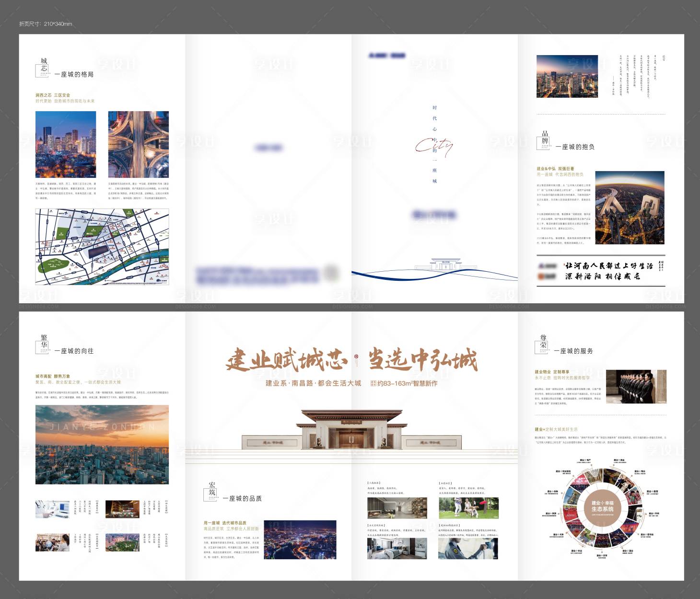The height and width of the screenshot is (599, 700).
Task: Click the subtitle 用一座城 迭代城市品质
Action: [x=225, y=523]
